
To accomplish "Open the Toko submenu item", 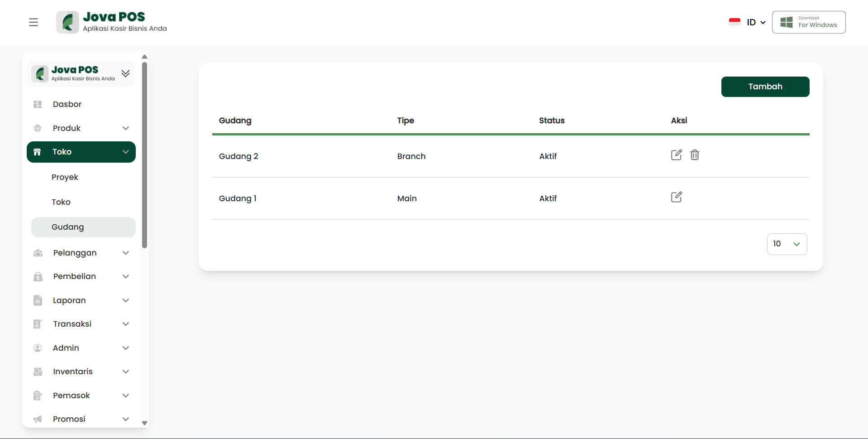I will click(x=61, y=202).
